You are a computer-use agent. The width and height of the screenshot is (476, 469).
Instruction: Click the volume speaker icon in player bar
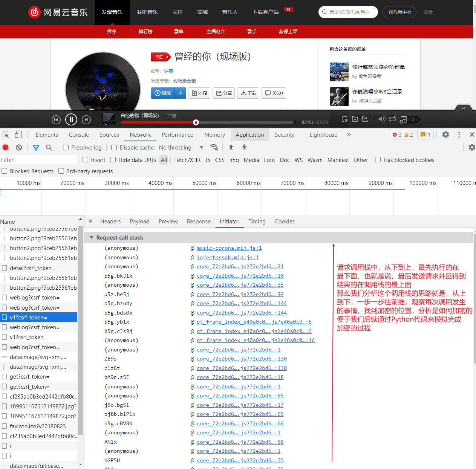(382, 119)
